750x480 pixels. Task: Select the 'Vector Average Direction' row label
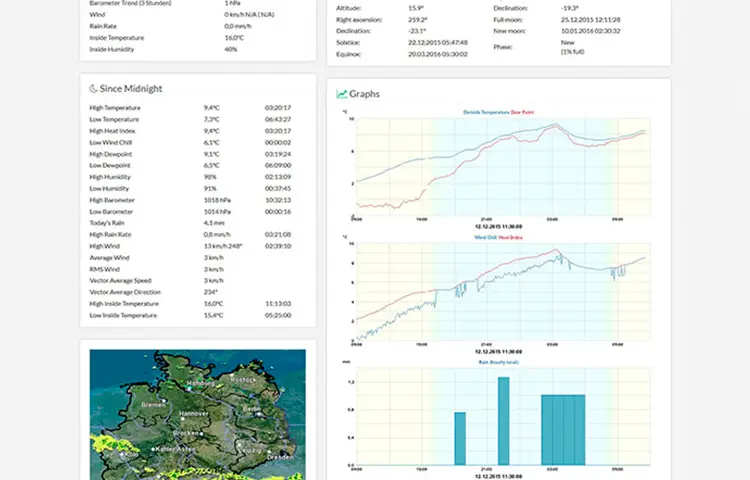pyautogui.click(x=125, y=292)
